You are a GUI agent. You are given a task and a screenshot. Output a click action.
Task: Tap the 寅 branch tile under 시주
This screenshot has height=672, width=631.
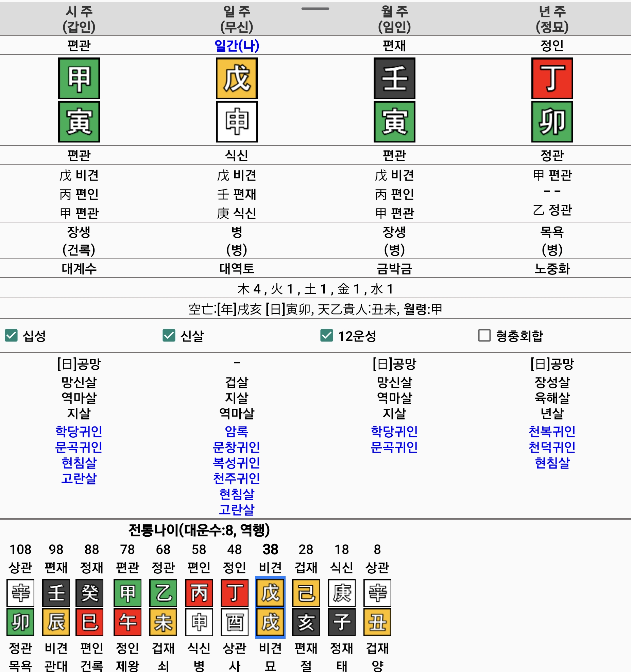[x=79, y=121]
